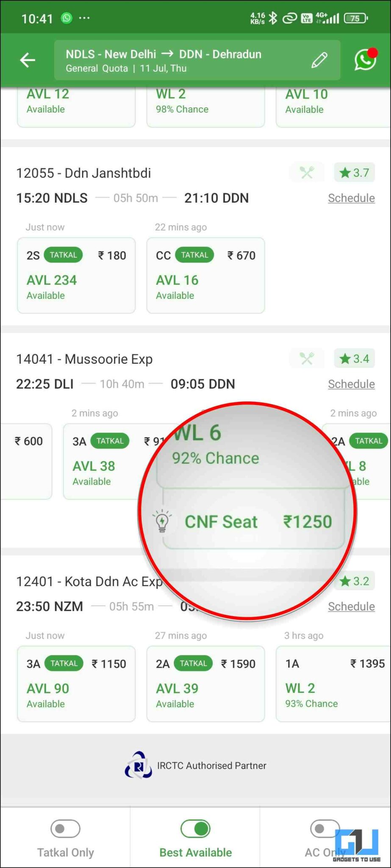Disable the Best Available toggle
Viewport: 391px width, 868px height.
point(195,828)
